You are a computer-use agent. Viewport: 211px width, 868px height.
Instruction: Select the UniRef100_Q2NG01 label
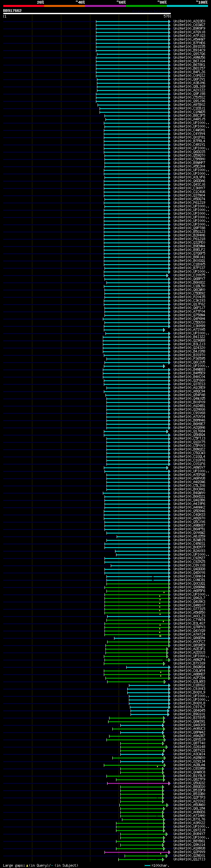[189, 856]
